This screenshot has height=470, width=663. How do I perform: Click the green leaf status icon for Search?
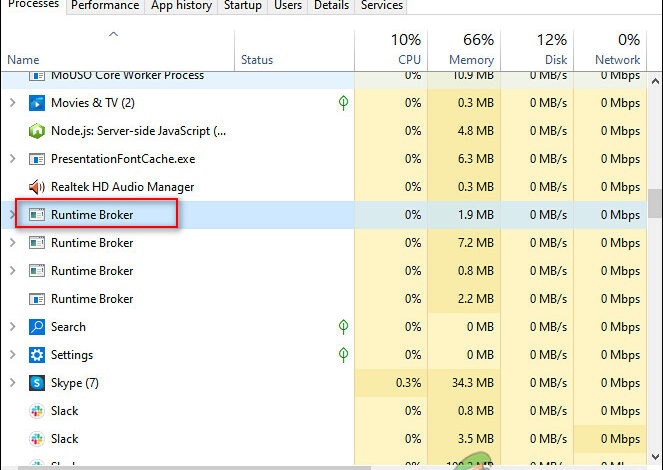click(x=343, y=327)
